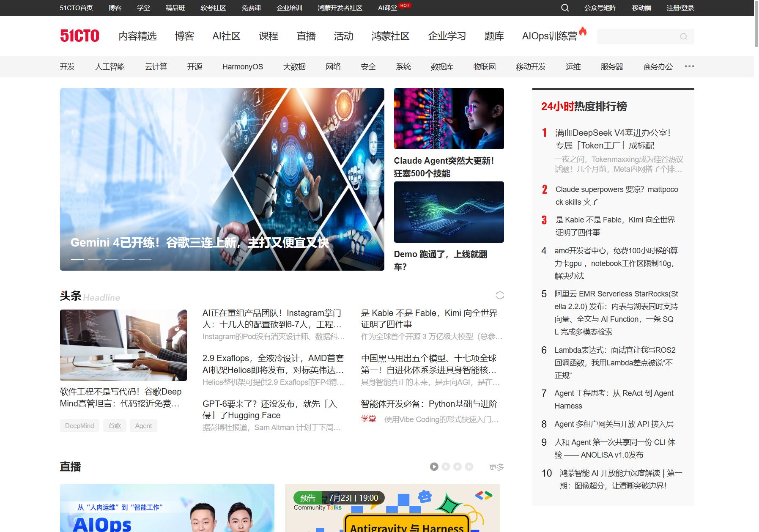
Task: Select the 人工智能 category tab
Action: (110, 66)
